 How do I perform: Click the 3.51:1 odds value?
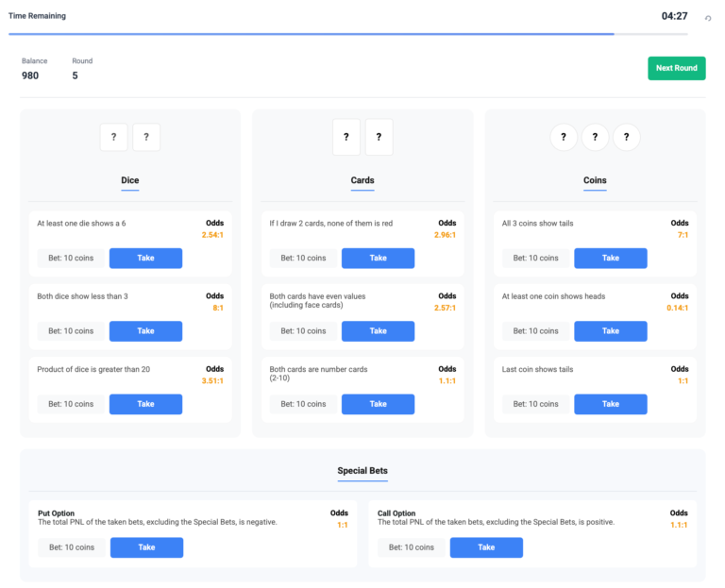point(212,381)
